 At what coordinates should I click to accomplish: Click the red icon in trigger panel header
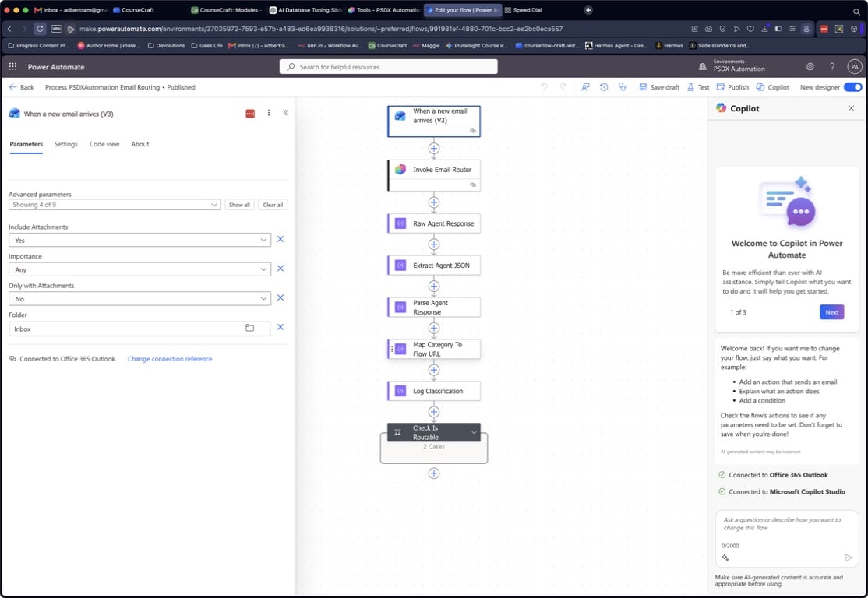click(250, 114)
